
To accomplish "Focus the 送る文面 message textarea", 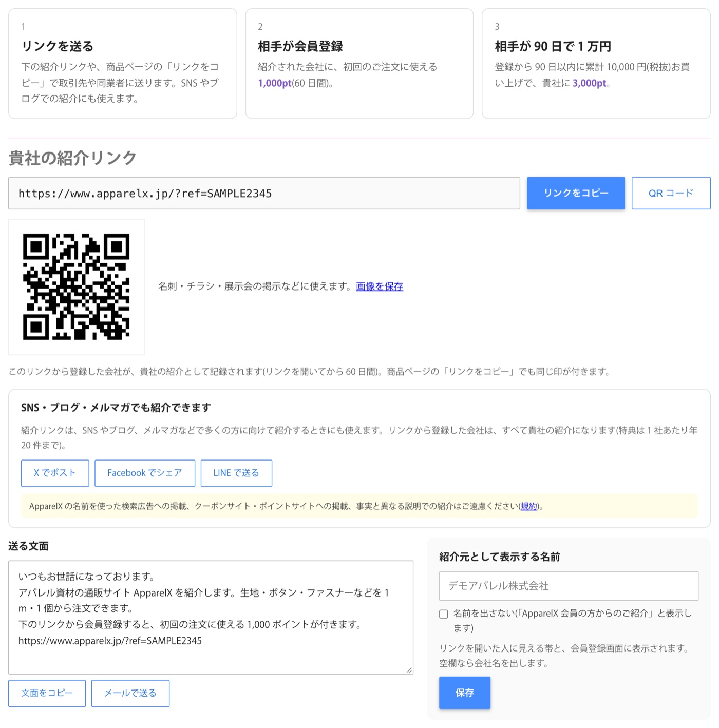I will [x=211, y=617].
